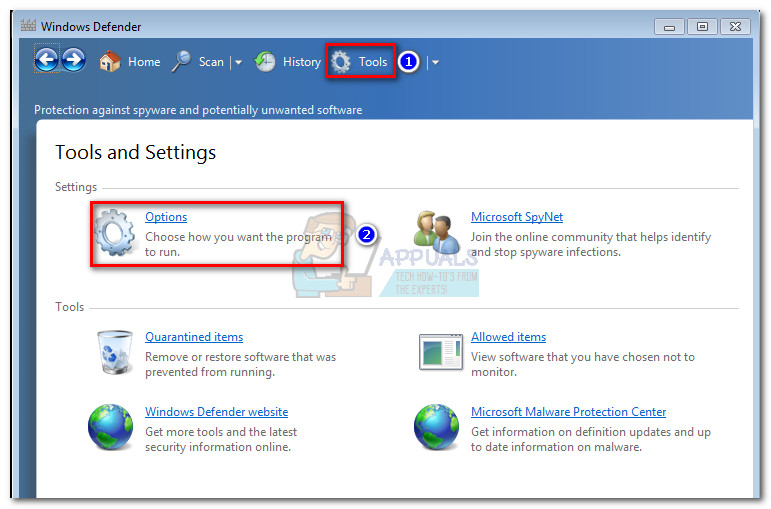Open the Options link
This screenshot has width=771, height=509.
[166, 217]
